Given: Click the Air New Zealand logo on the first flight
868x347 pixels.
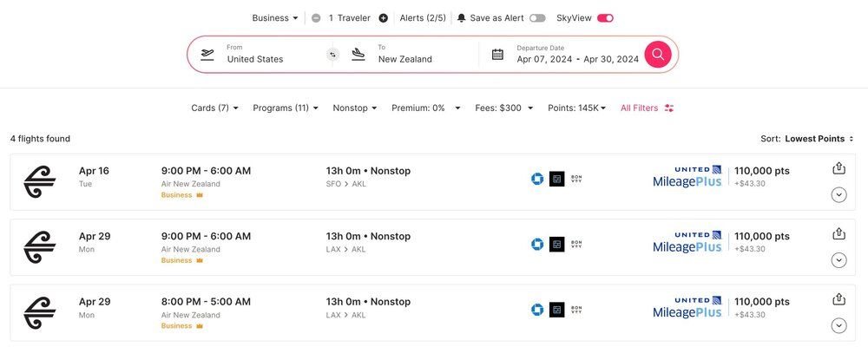Looking at the screenshot, I should (40, 182).
